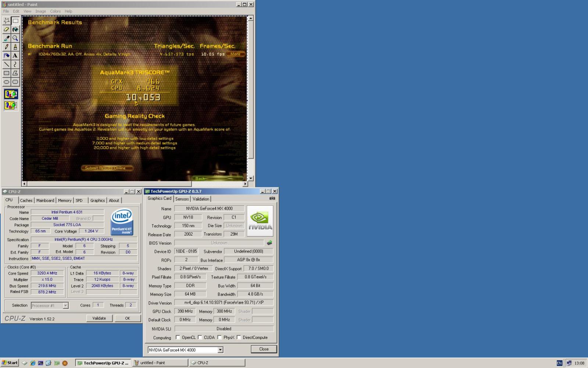This screenshot has height=368, width=588.
Task: Toggle the OpenCL checkbox in GPU-Z
Action: pos(178,337)
